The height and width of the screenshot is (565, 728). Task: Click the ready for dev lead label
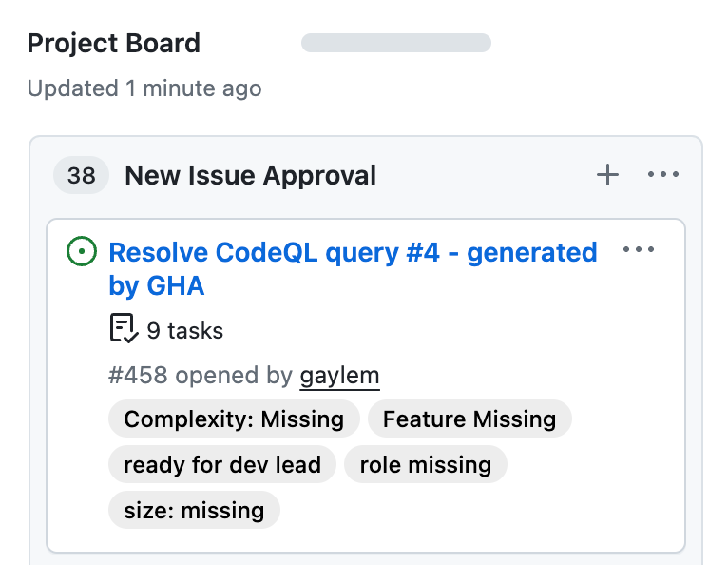(222, 465)
